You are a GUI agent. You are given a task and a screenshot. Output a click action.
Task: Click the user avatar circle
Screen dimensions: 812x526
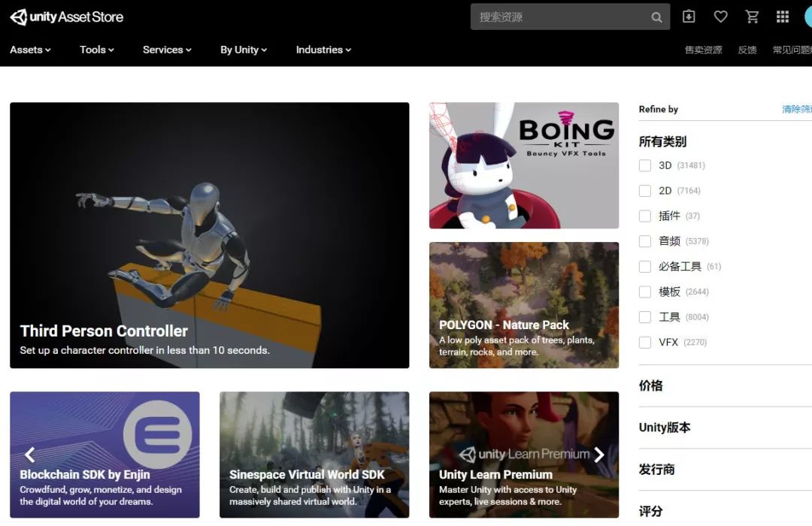pyautogui.click(x=807, y=17)
